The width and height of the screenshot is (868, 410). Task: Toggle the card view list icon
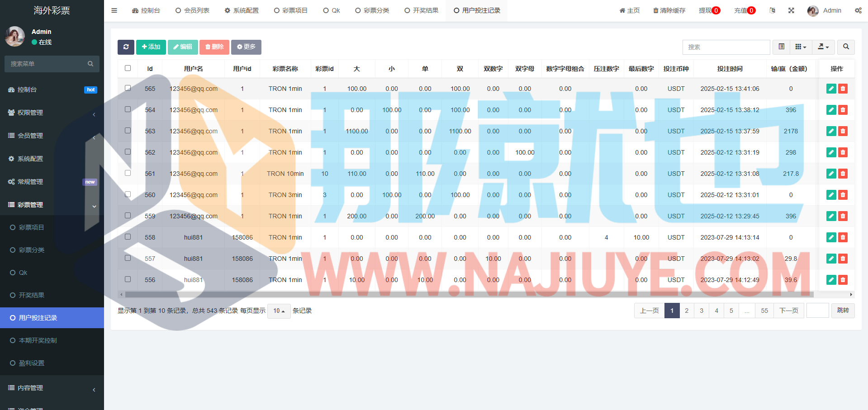click(781, 47)
